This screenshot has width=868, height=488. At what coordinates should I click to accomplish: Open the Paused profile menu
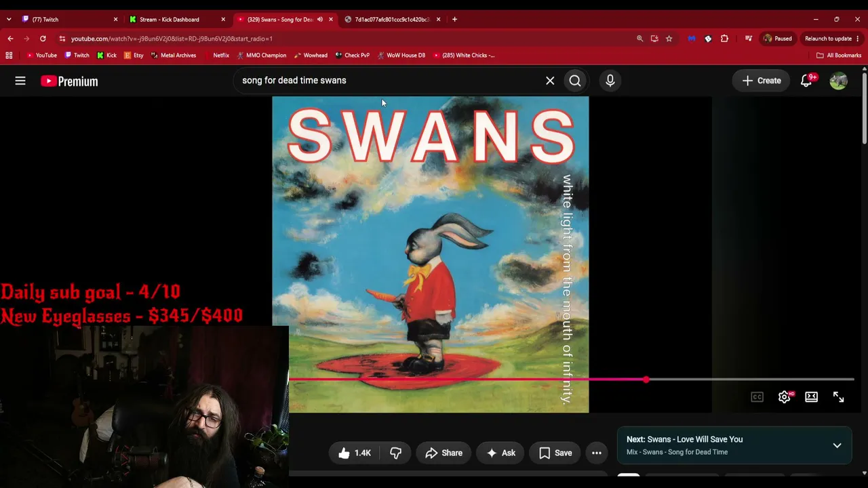(777, 39)
